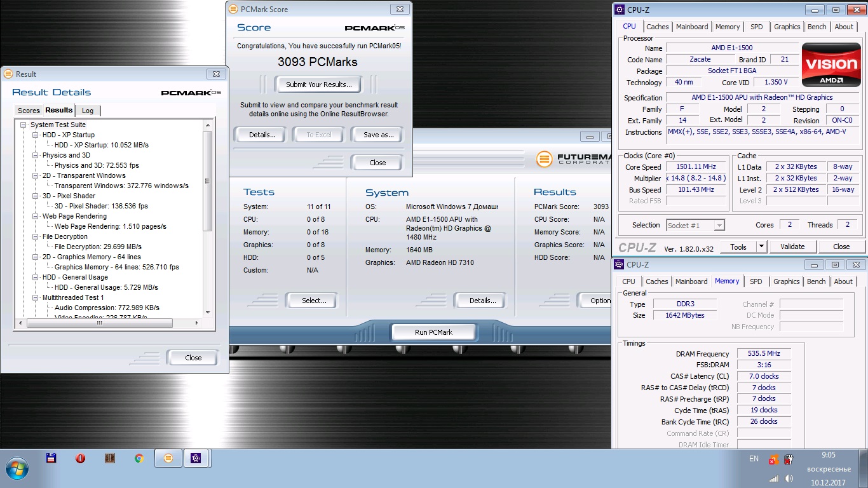The height and width of the screenshot is (488, 868).
Task: Open the network signal tray icon
Action: tap(773, 478)
